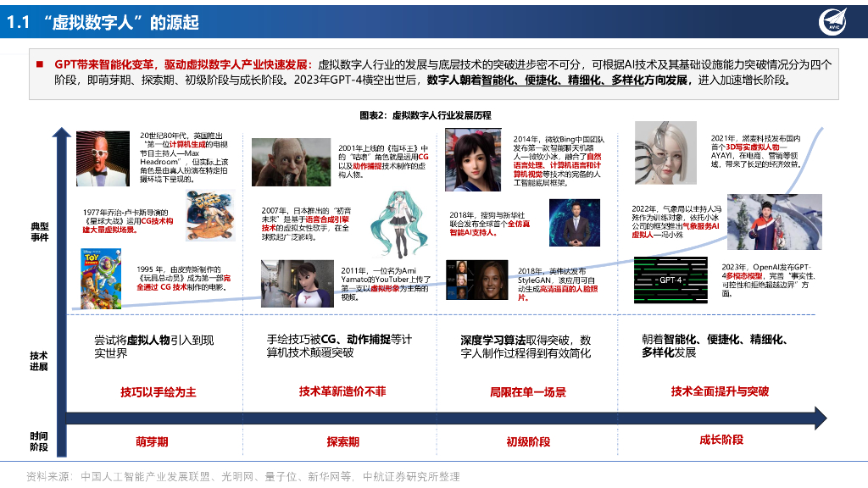Screen dimensions: 868x488
Task: Select the Toy Story poster image
Action: (x=101, y=278)
